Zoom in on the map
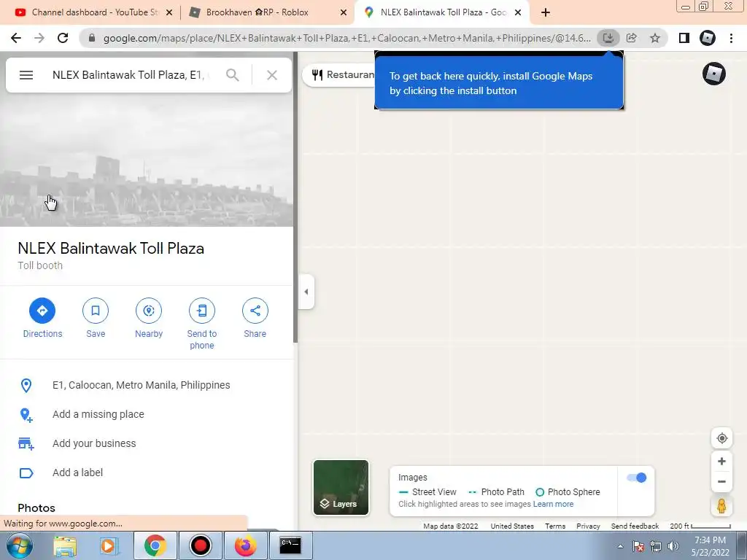 (x=721, y=462)
